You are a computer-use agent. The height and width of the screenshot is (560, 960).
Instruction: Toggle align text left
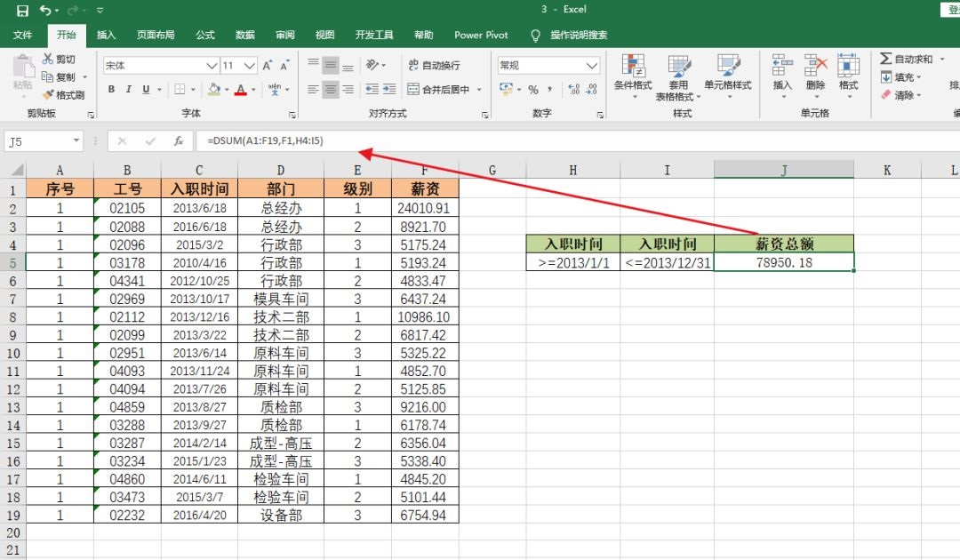[313, 90]
